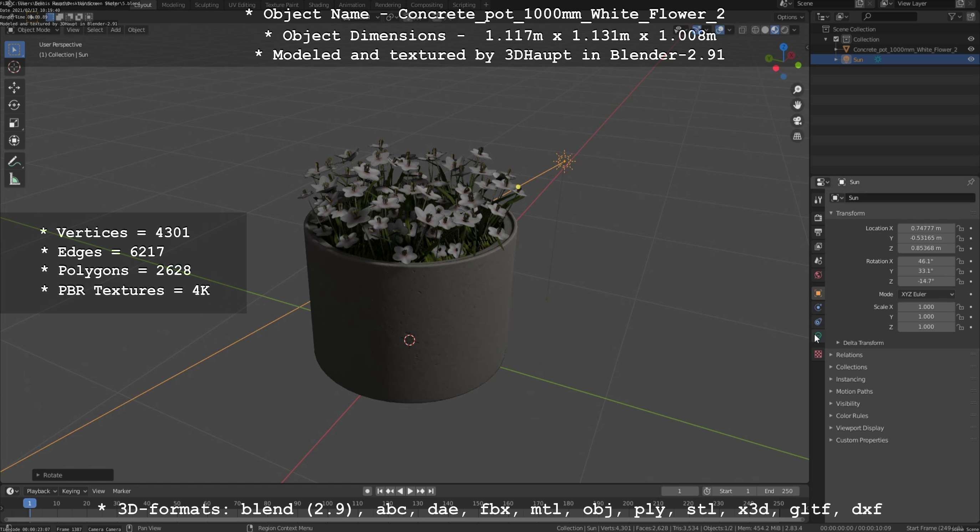Toggle auto keying record button

pyautogui.click(x=367, y=491)
